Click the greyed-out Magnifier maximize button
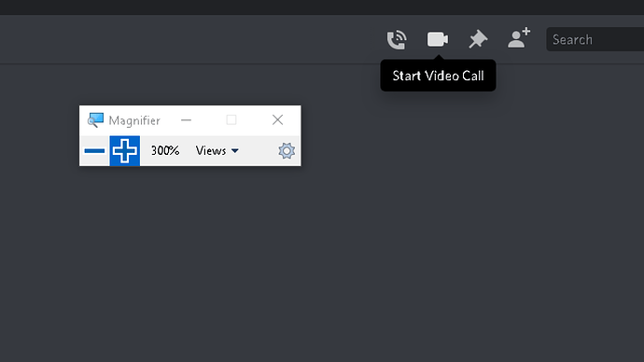This screenshot has height=362, width=644. [x=231, y=119]
